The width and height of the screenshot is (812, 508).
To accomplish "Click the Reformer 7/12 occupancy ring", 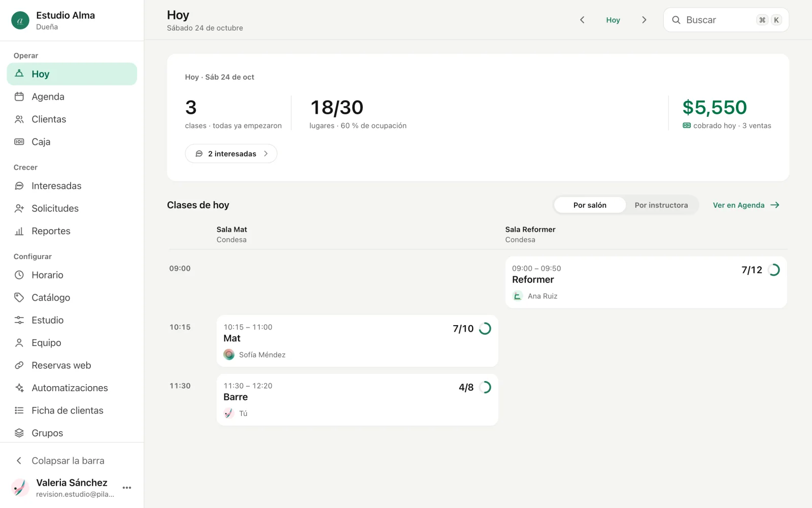I will pos(774,270).
